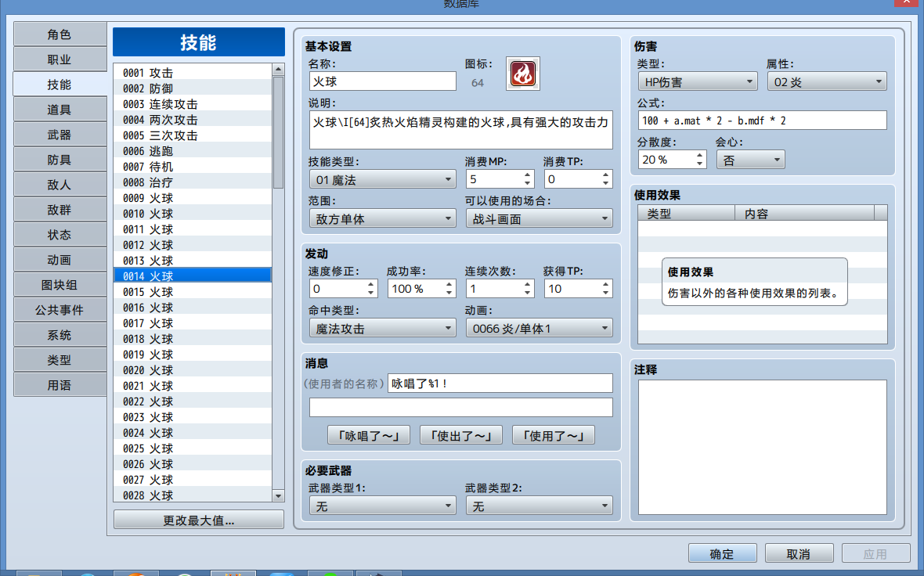The image size is (924, 576).
Task: Click the 内容 column header in 使用效果
Action: pos(805,213)
